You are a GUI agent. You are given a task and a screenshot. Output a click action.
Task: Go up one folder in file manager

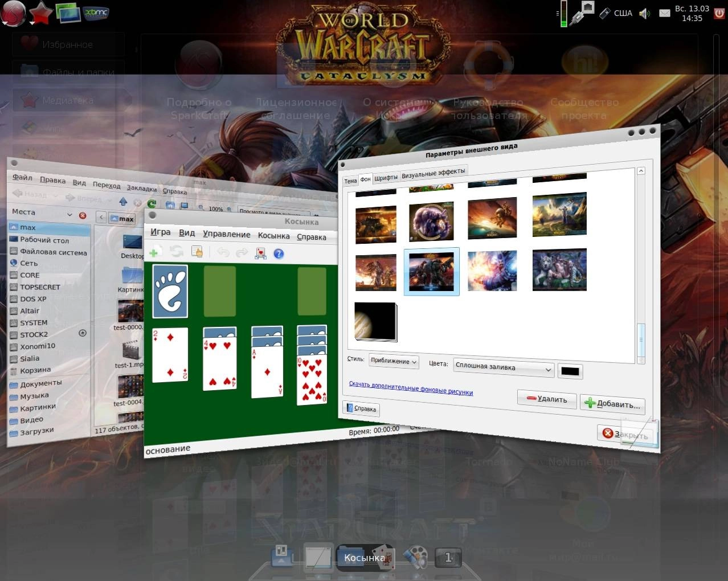point(123,202)
